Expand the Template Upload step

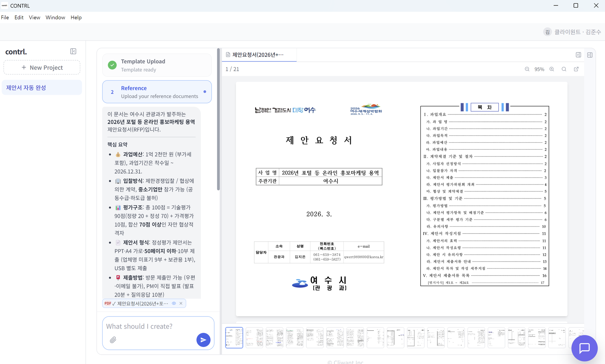(157, 65)
